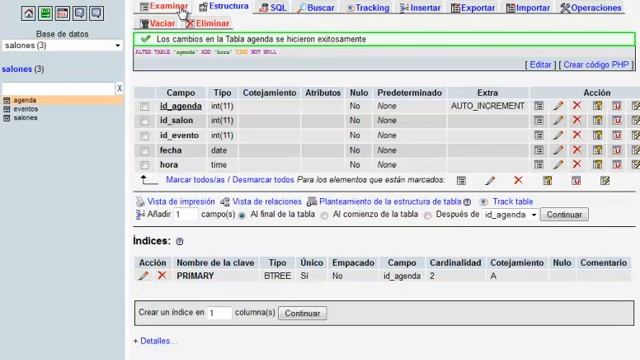Click the 'Crear código PHP' link
The height and width of the screenshot is (360, 640).
pyautogui.click(x=596, y=64)
